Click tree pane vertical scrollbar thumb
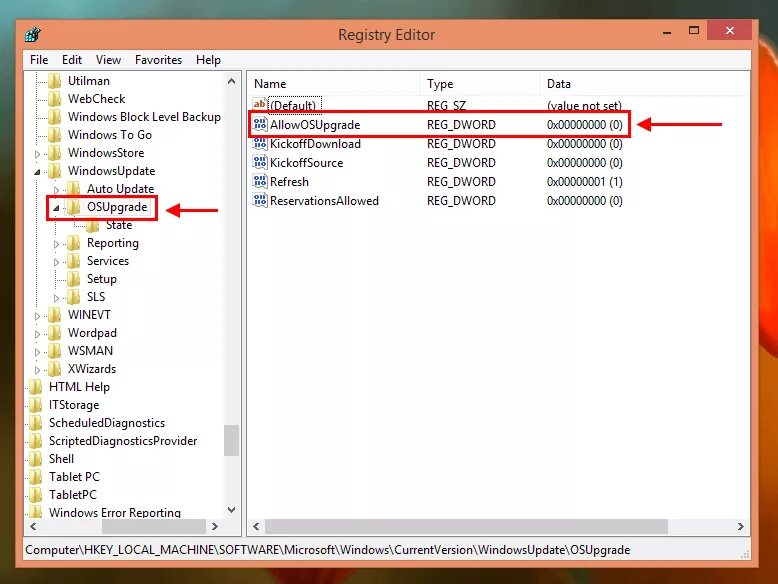Screen dimensions: 778x584 tap(231, 440)
